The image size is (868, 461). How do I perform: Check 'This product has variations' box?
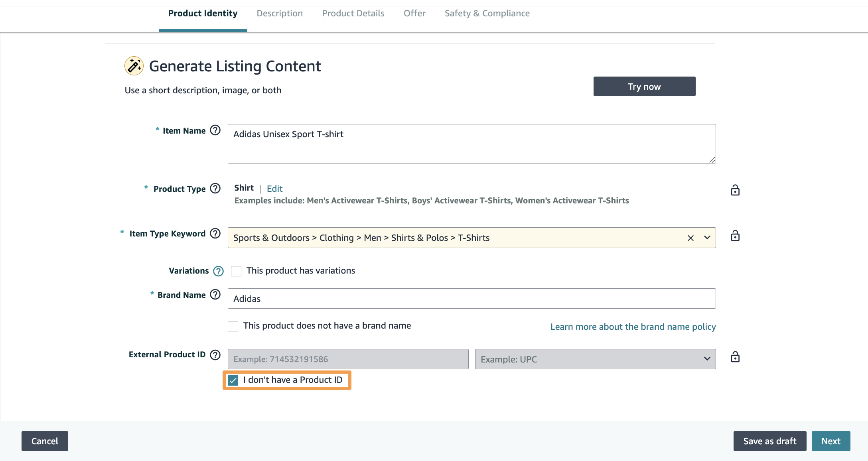pos(236,271)
